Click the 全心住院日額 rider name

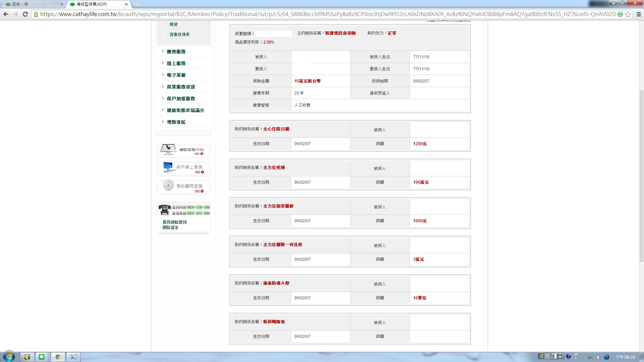pos(276,129)
